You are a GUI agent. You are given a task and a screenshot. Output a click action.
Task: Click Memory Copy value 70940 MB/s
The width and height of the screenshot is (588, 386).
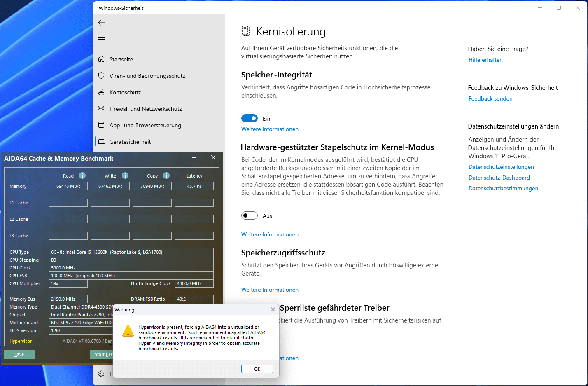152,186
